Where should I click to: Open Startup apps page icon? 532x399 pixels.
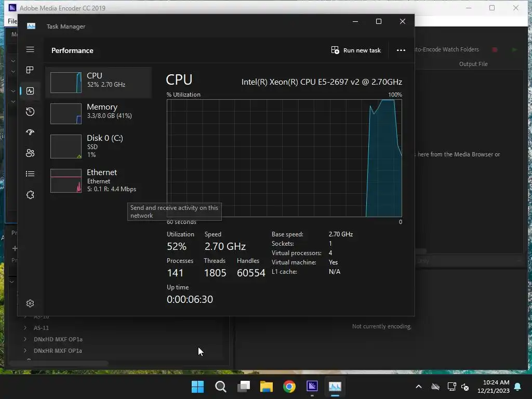30,132
